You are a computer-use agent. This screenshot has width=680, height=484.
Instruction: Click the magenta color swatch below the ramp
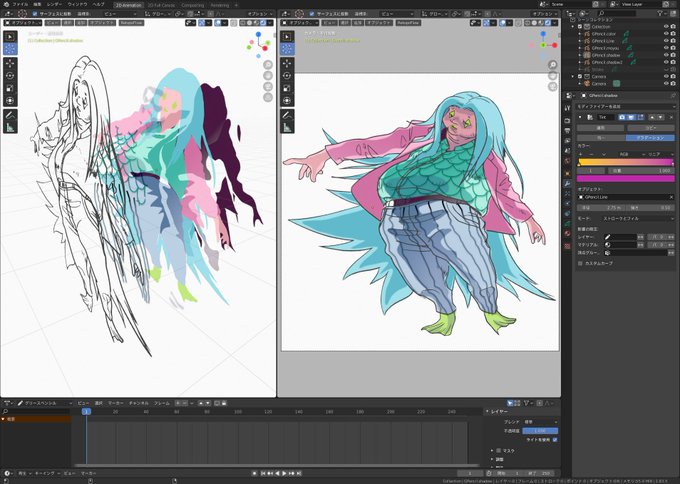[625, 179]
